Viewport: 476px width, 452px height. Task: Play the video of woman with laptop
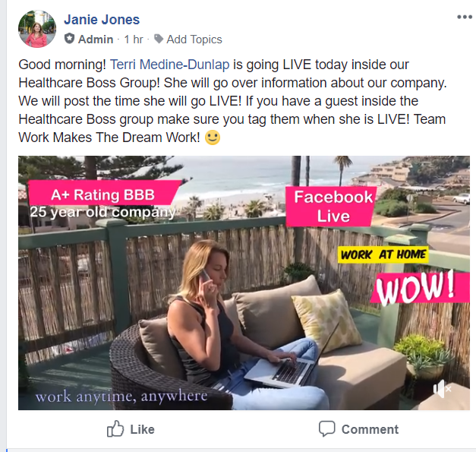pyautogui.click(x=244, y=283)
